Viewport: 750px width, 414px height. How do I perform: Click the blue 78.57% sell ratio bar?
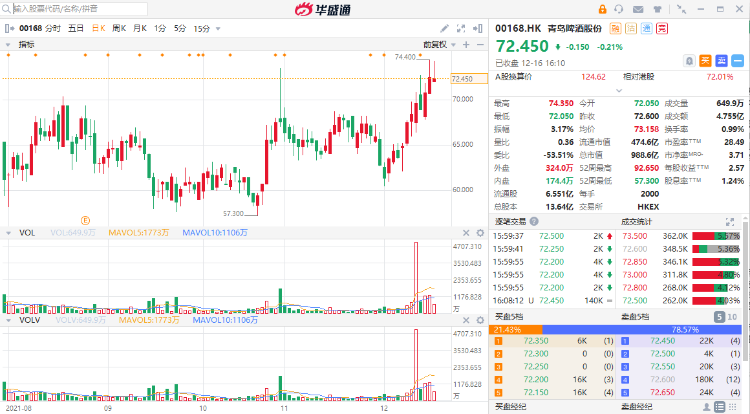642,329
